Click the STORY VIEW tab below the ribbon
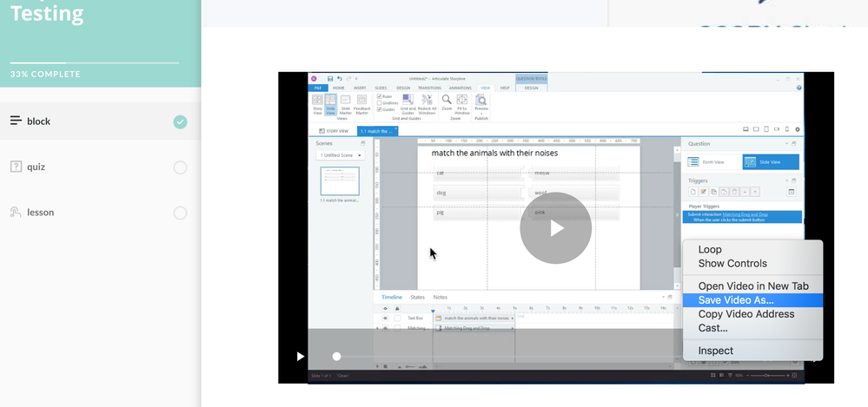 334,131
